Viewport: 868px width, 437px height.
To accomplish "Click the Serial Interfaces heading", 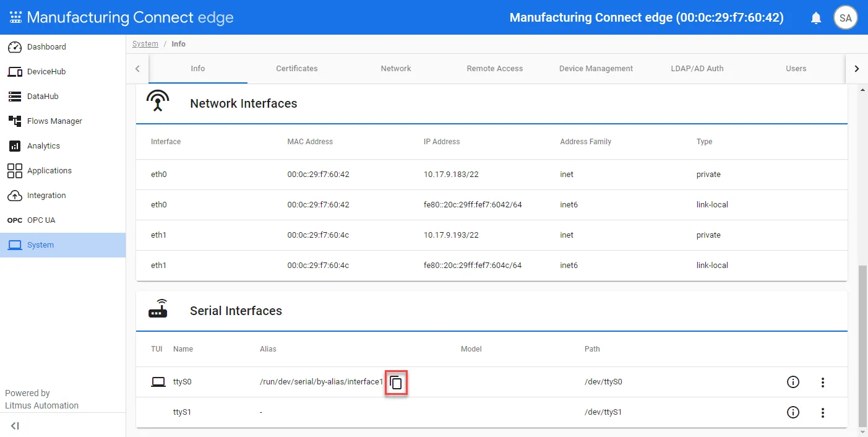I will (236, 311).
